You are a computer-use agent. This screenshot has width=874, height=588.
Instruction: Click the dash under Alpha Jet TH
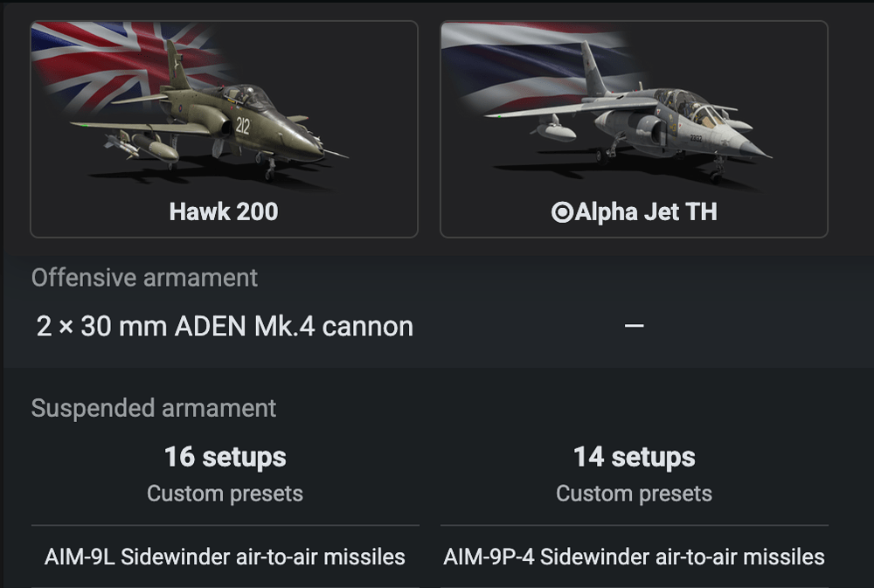pyautogui.click(x=635, y=326)
